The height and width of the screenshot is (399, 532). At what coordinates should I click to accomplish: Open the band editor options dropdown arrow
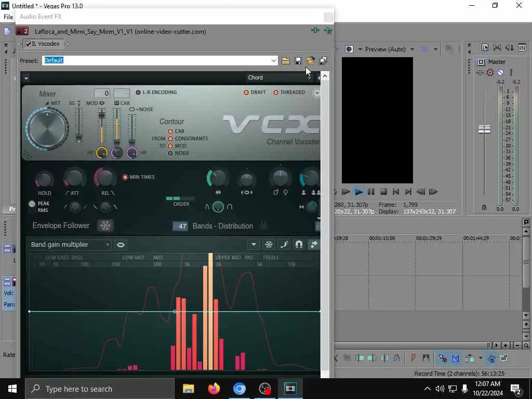(254, 245)
